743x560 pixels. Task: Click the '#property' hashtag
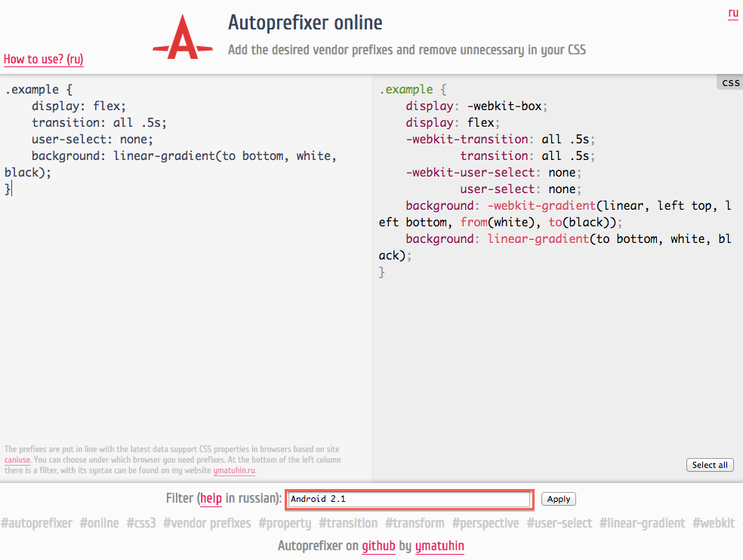[x=285, y=523]
